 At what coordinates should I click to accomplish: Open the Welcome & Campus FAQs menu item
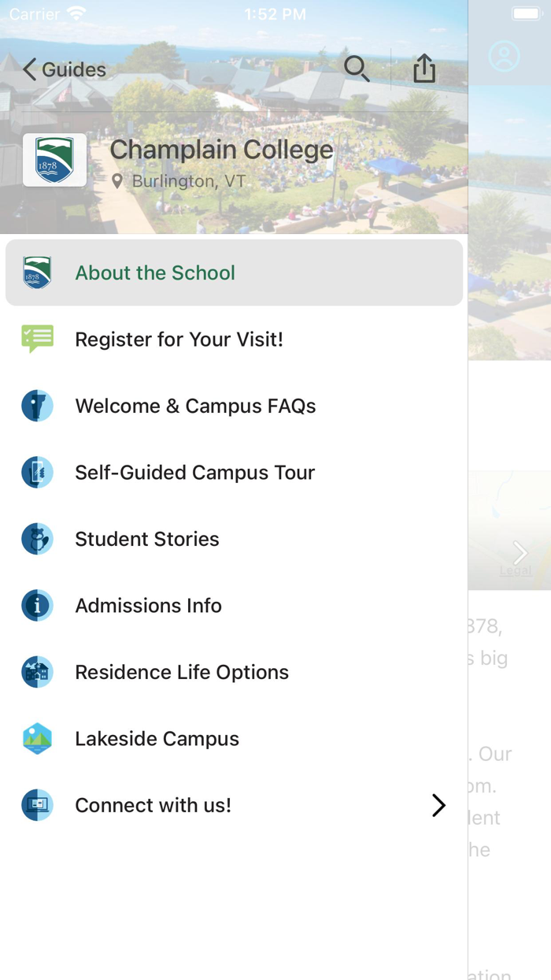pos(195,406)
